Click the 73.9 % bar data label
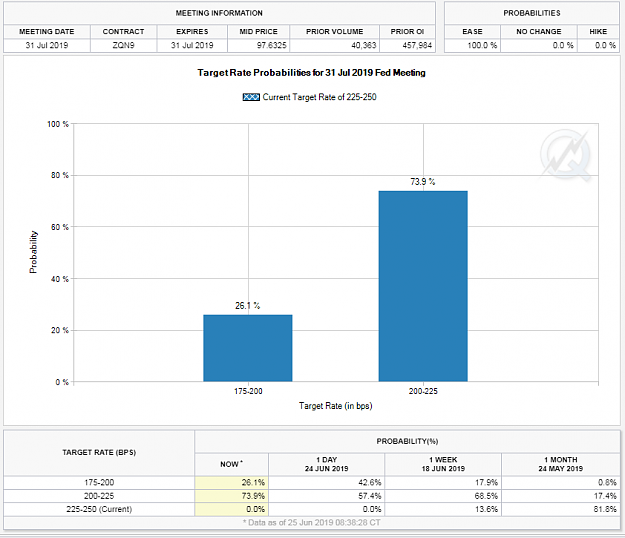 (423, 182)
